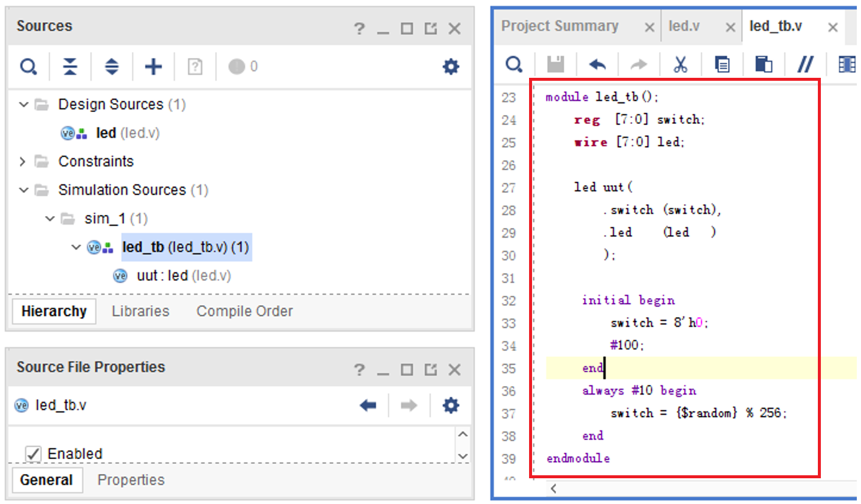Open Sources panel settings gear
Image resolution: width=861 pixels, height=504 pixels.
click(x=451, y=66)
